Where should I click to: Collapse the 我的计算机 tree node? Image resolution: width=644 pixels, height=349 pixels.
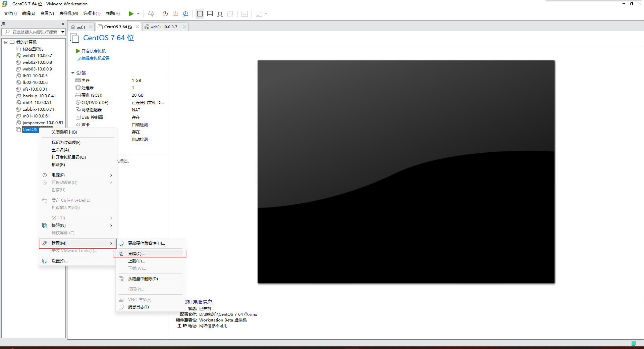[x=6, y=42]
